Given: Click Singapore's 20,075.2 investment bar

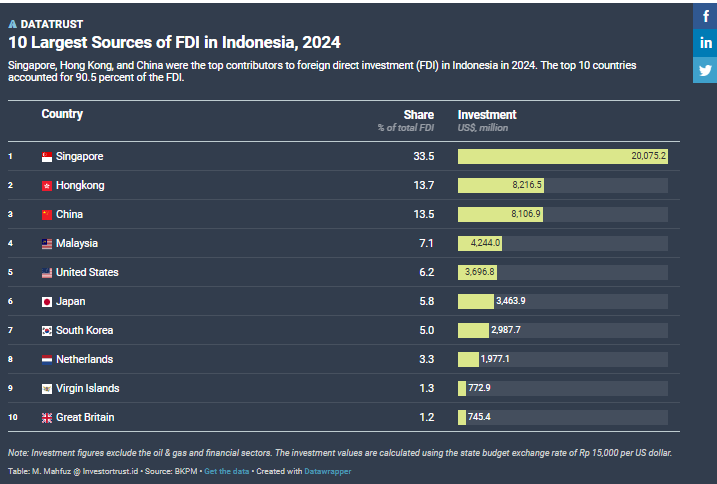Looking at the screenshot, I should [x=562, y=157].
